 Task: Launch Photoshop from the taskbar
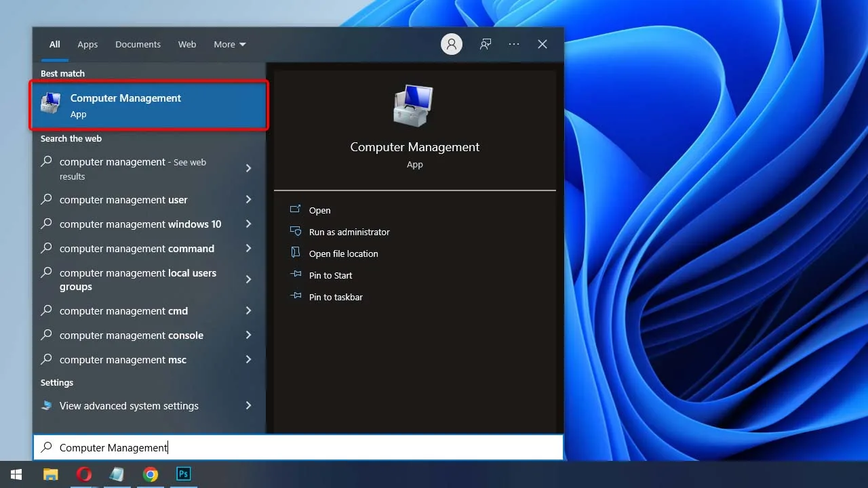183,474
